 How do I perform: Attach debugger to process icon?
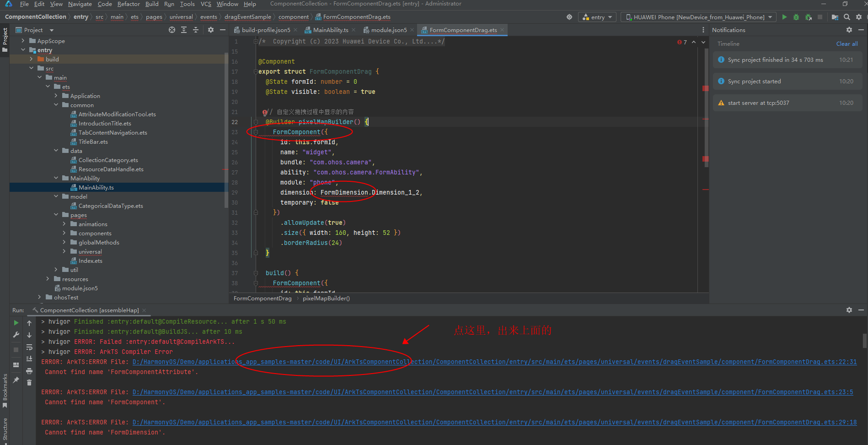(x=808, y=17)
